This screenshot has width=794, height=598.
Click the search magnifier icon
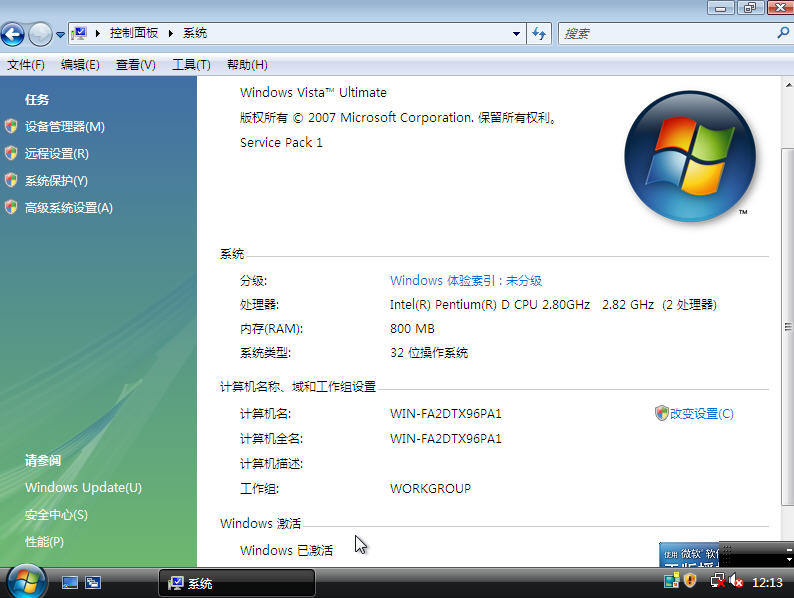(782, 33)
